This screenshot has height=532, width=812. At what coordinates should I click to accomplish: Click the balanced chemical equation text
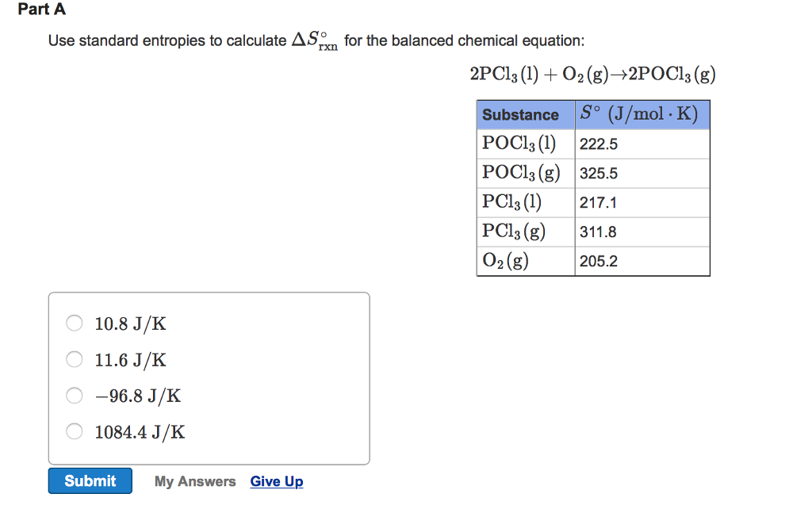(591, 74)
